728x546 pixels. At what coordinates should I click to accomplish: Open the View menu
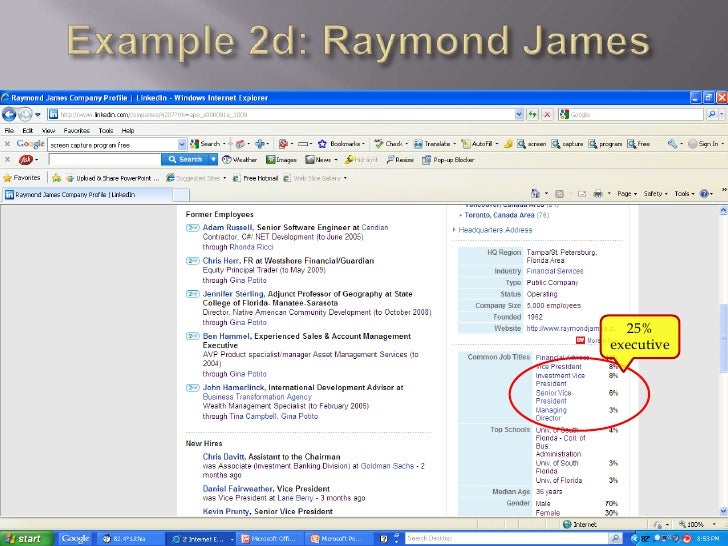(48, 130)
